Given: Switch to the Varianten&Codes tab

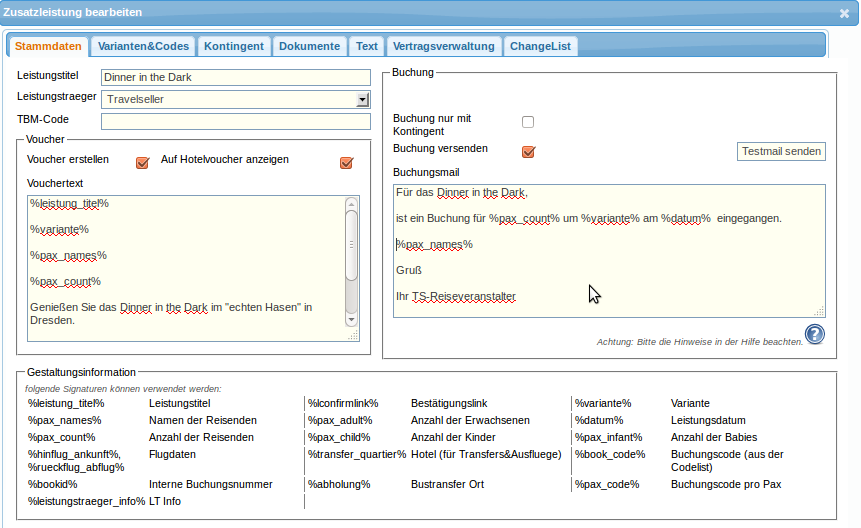Looking at the screenshot, I should pyautogui.click(x=143, y=46).
